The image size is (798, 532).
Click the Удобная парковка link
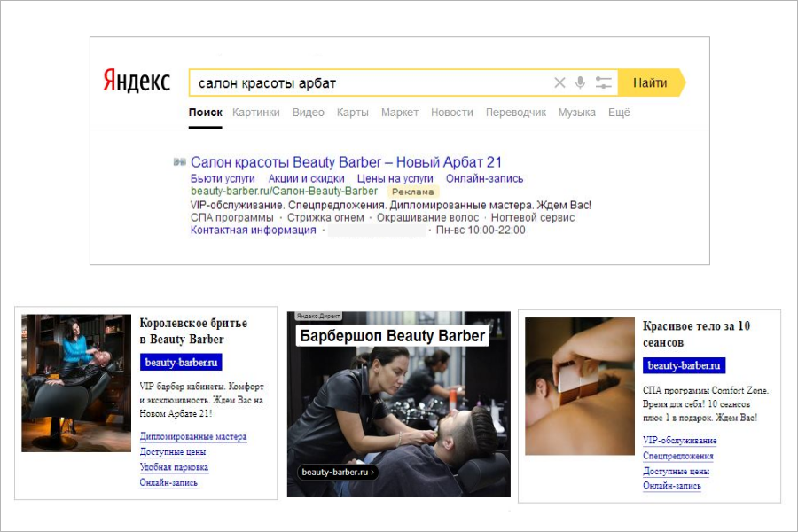point(174,467)
